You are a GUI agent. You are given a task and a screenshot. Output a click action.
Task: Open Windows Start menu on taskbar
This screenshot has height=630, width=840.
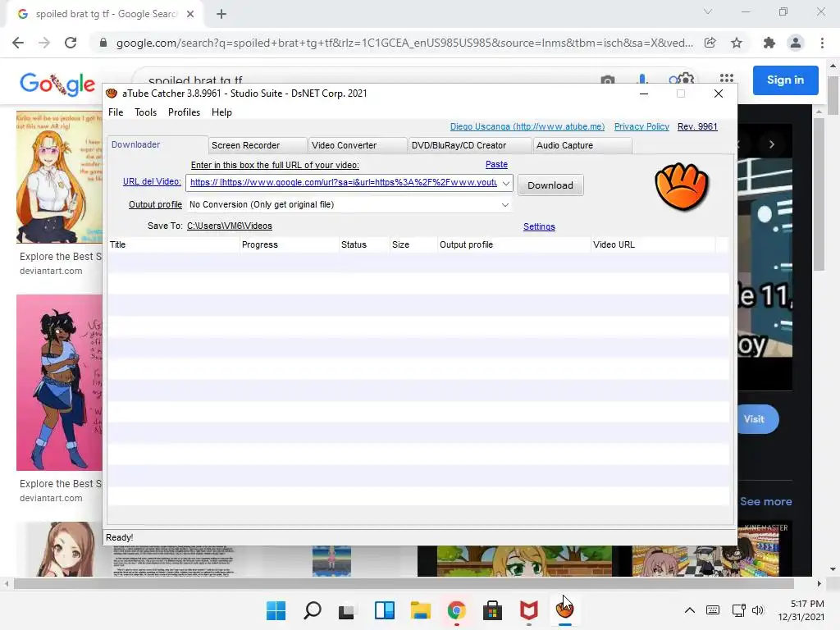[276, 610]
